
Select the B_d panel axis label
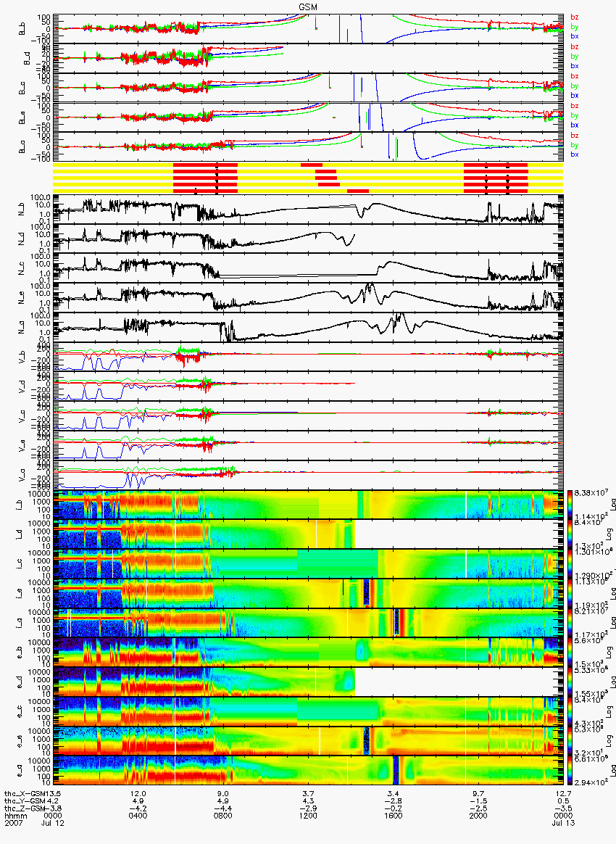tap(25, 58)
